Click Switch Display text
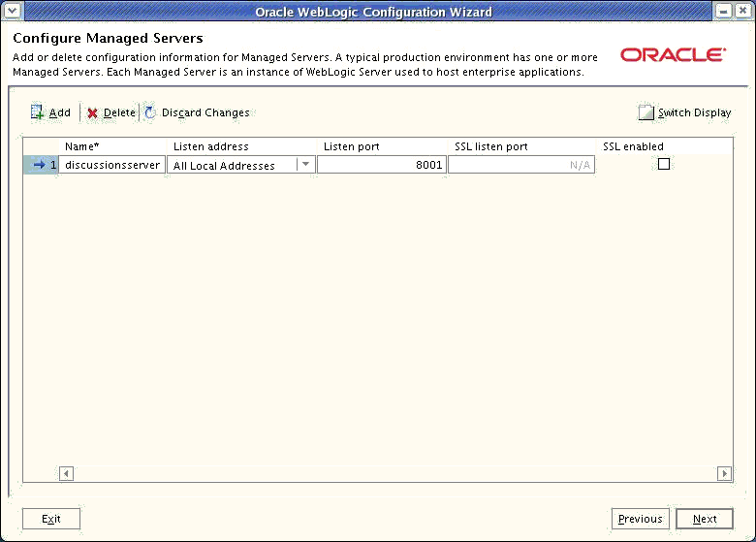The height and width of the screenshot is (542, 756). 694,112
